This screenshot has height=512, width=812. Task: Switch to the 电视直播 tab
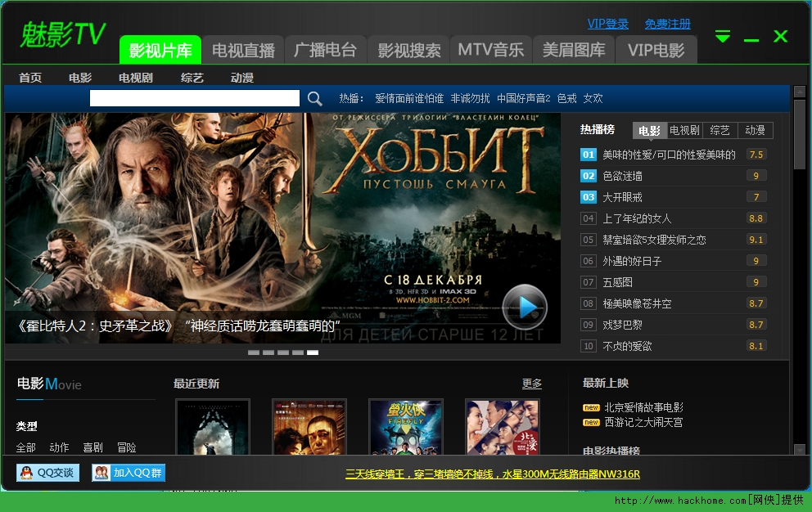243,50
